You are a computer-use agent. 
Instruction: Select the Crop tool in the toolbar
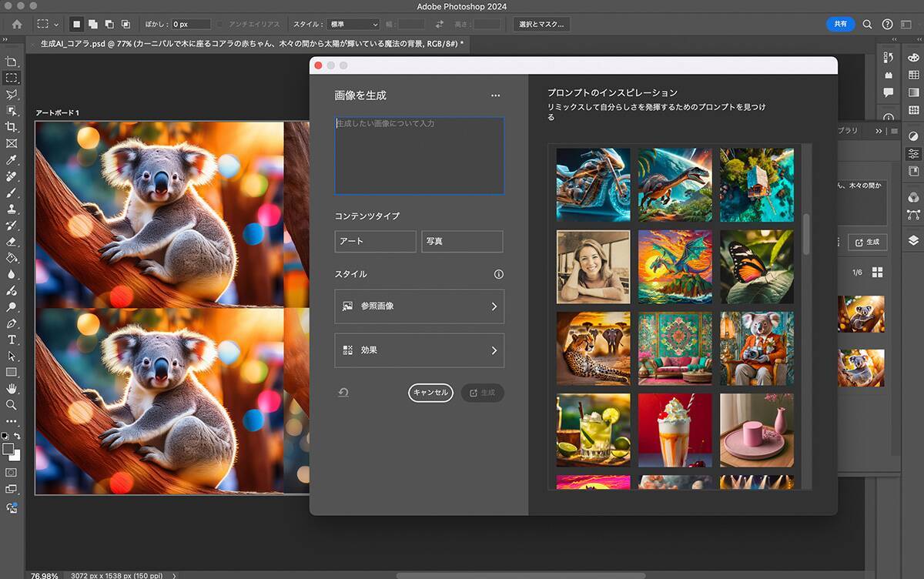(x=12, y=127)
